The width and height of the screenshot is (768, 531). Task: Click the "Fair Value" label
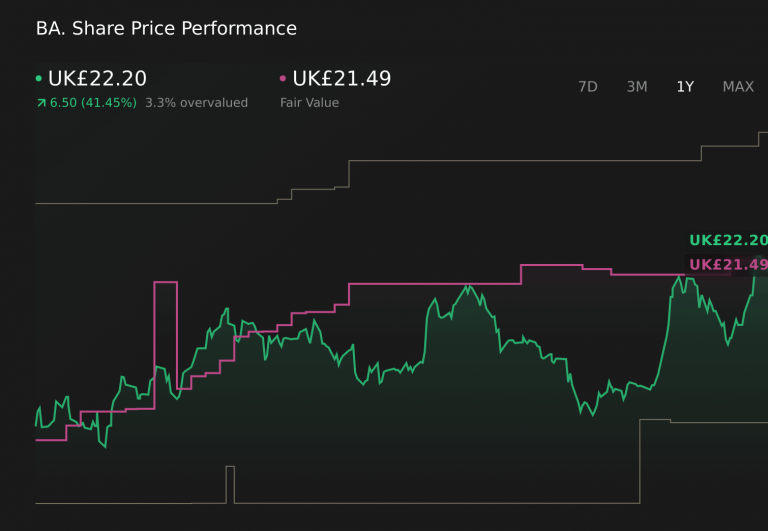tap(309, 103)
